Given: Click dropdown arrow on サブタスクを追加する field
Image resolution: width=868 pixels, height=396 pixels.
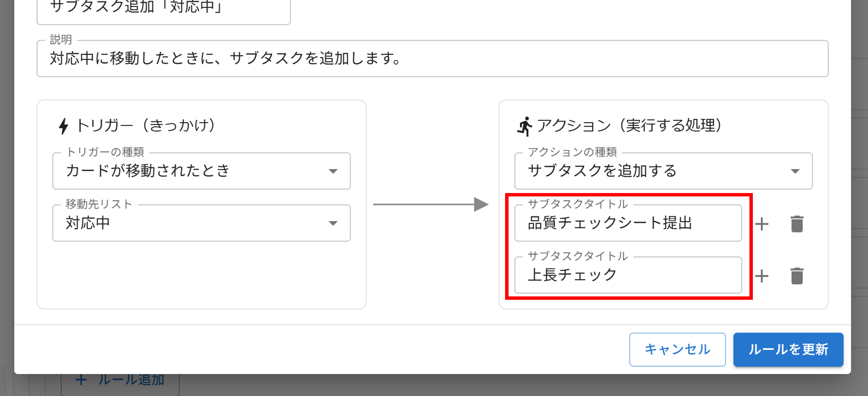Looking at the screenshot, I should [796, 171].
